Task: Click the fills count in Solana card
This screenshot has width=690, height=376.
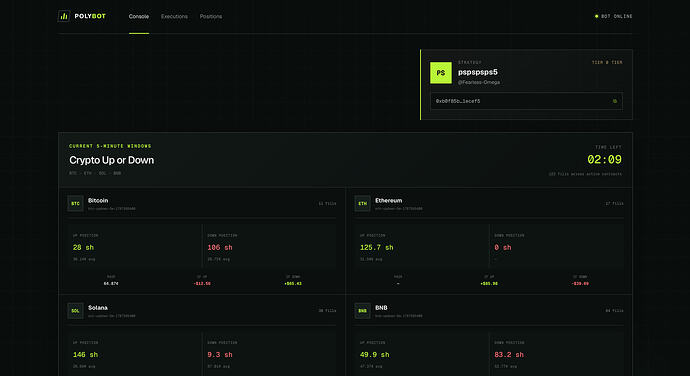Action: [327, 311]
